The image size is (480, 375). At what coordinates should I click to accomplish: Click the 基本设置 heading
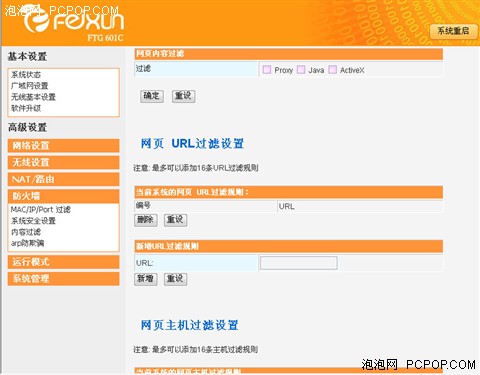[27, 56]
